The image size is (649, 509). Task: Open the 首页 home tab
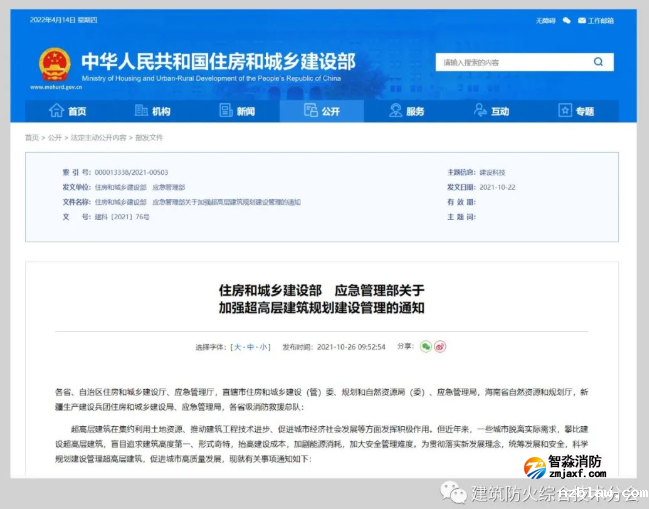tap(68, 111)
